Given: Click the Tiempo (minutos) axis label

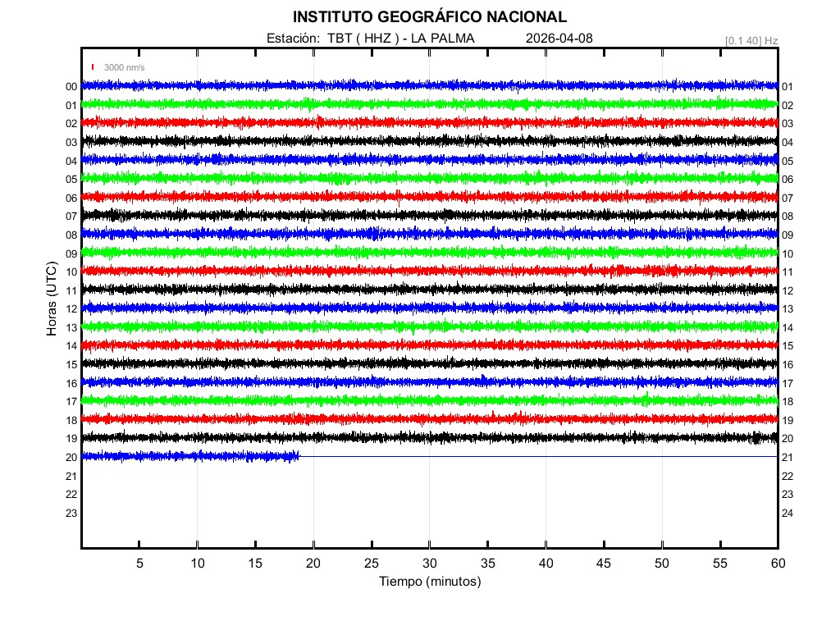Looking at the screenshot, I should click(x=429, y=582).
